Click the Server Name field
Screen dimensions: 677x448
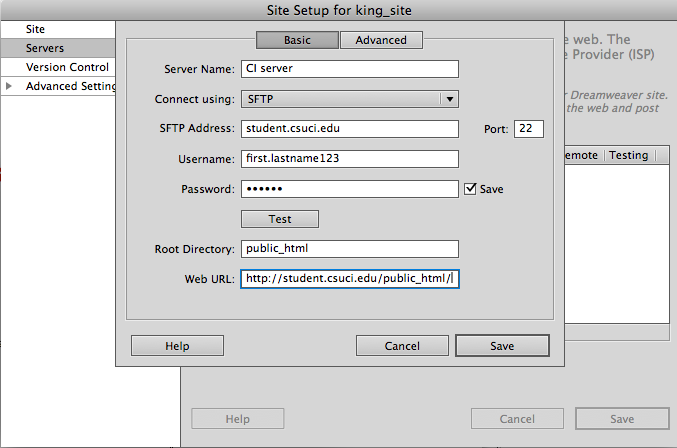pyautogui.click(x=349, y=69)
